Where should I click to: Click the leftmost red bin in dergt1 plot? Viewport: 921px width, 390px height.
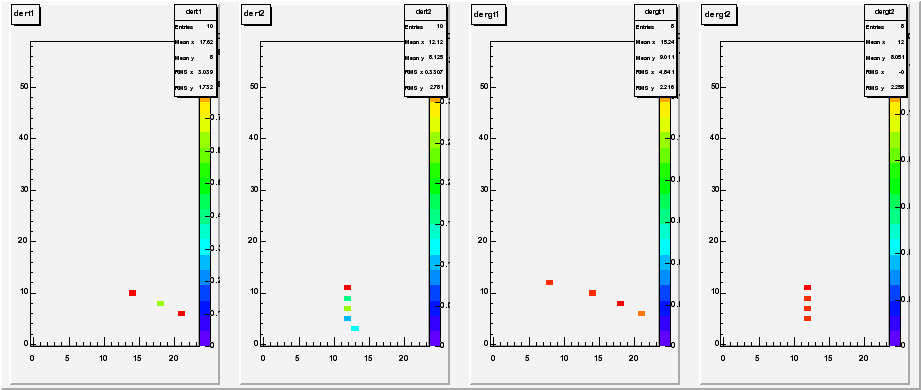coord(549,283)
